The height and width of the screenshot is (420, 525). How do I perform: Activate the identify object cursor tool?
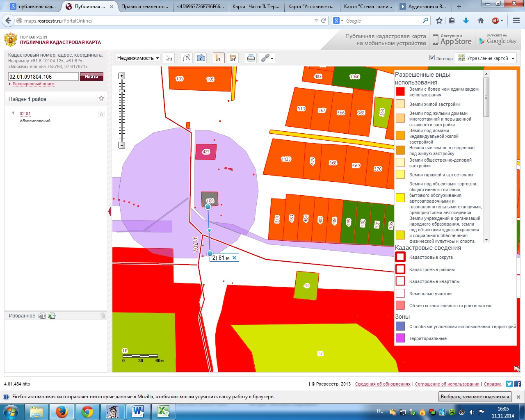tap(169, 58)
